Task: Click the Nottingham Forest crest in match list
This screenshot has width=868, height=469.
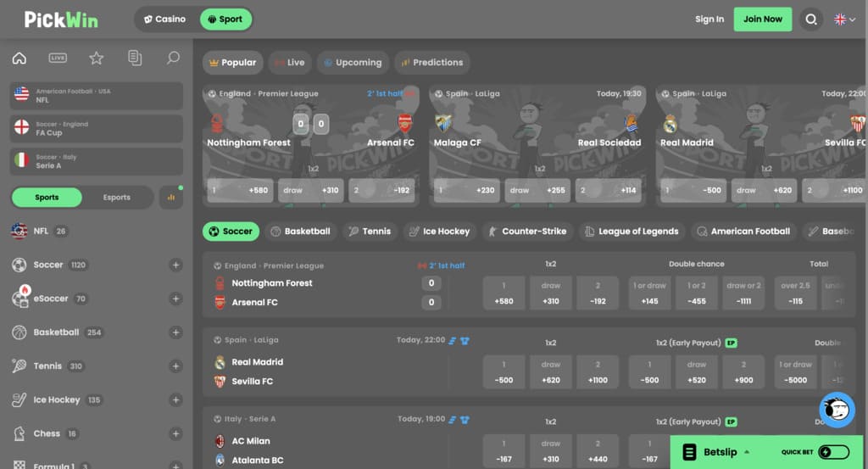Action: point(220,283)
